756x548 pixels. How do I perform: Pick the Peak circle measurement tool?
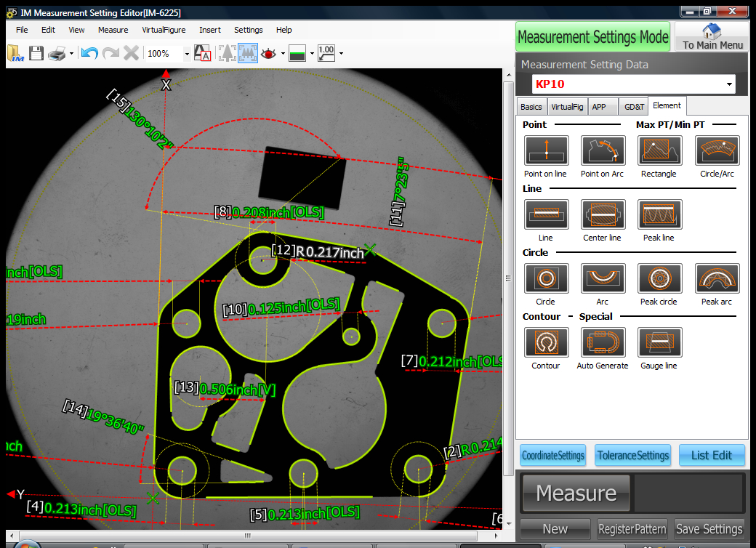(x=659, y=278)
